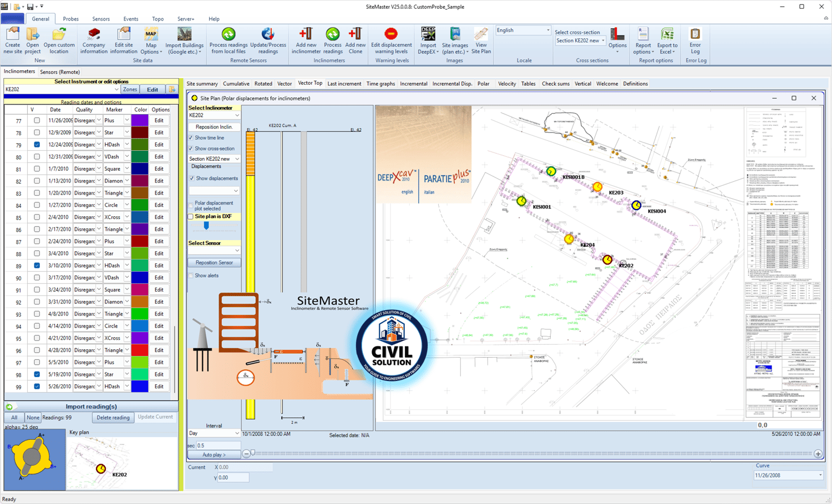The image size is (832, 504).
Task: Expand Section KE202 new dropdown in Site Plan
Action: 237,159
